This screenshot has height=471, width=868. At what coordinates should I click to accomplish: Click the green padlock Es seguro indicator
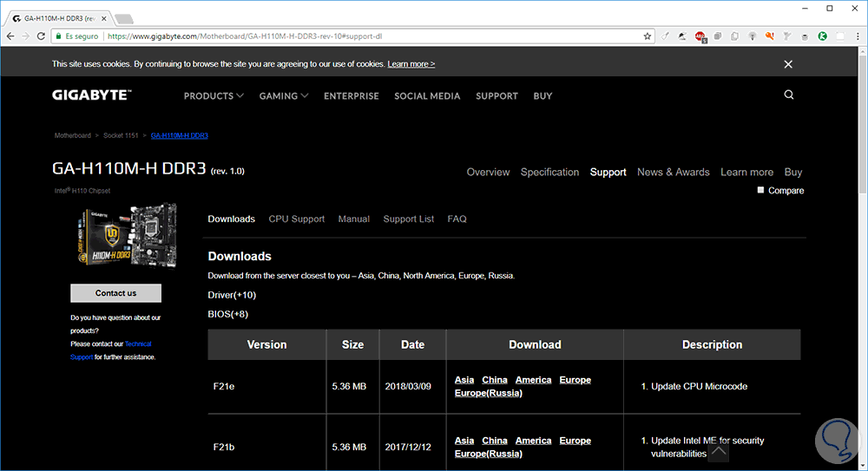[77, 36]
